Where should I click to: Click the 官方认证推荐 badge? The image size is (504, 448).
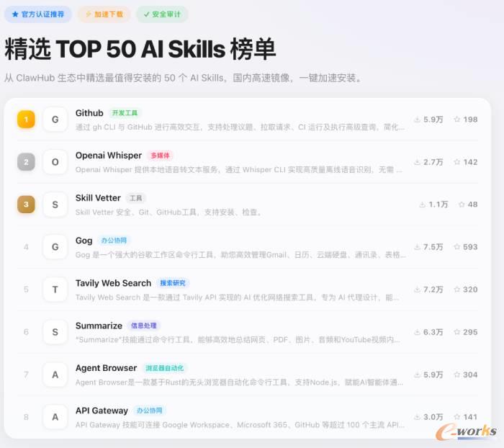coord(38,14)
